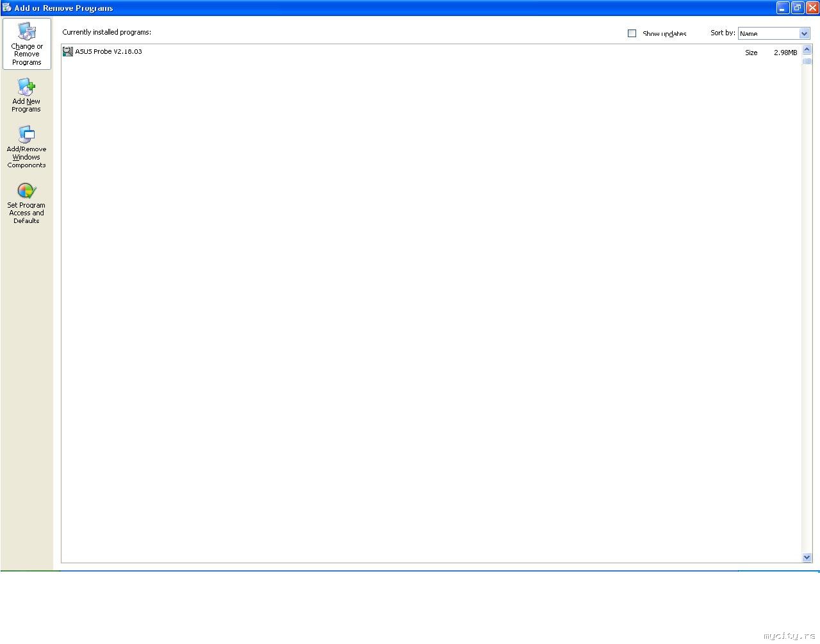The height and width of the screenshot is (644, 820).
Task: Restore down the Add or Remove Programs window
Action: tap(798, 8)
